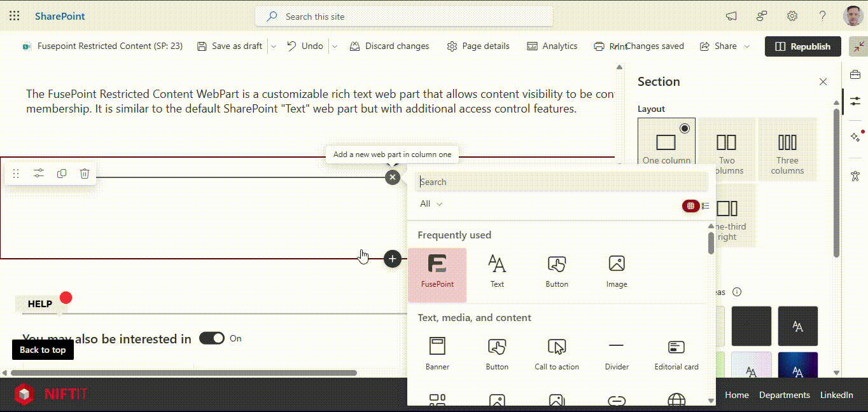Open the Save as draft dropdown arrow
The image size is (868, 412).
274,46
